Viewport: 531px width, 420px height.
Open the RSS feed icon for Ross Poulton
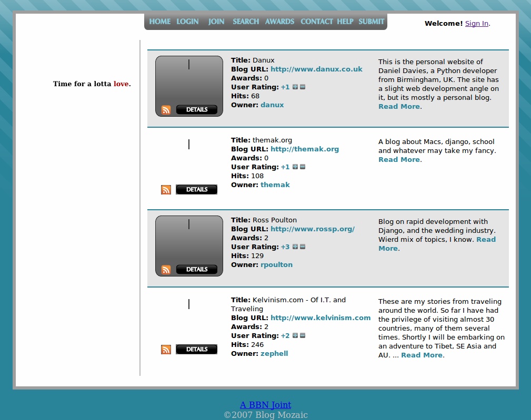pos(166,270)
